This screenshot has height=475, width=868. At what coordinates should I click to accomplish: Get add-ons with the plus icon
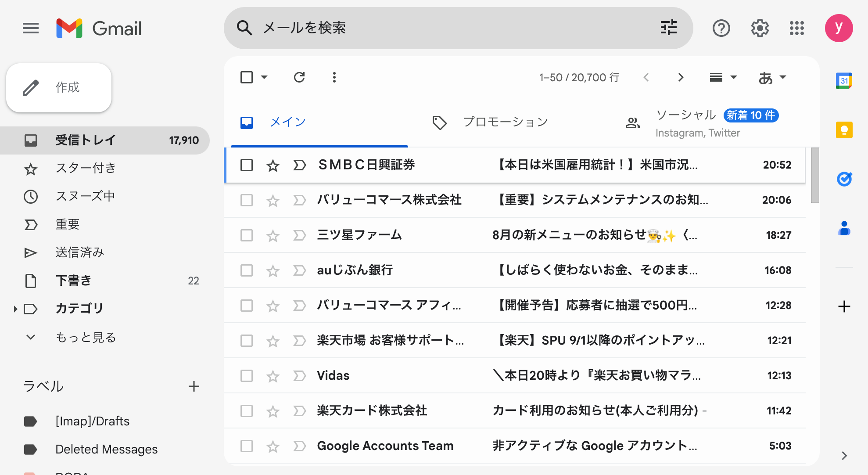(844, 306)
